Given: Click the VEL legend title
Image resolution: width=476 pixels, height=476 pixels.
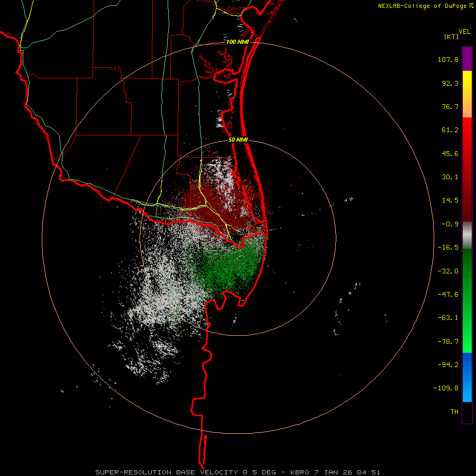Looking at the screenshot, I should [x=464, y=32].
